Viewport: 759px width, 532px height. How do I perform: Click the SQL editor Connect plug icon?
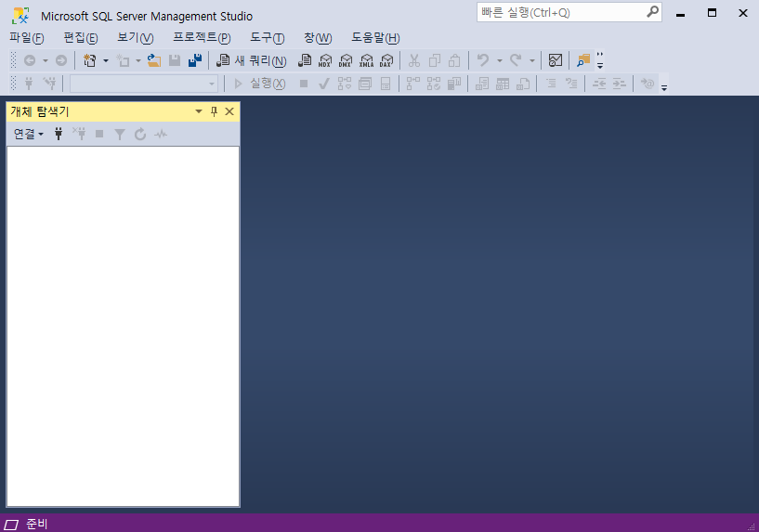(29, 84)
